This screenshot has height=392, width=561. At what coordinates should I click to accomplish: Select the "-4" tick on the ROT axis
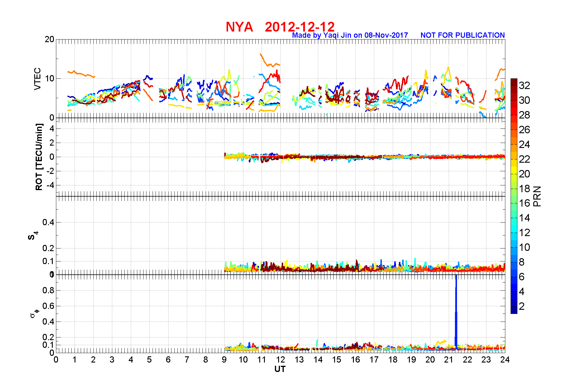(50, 185)
